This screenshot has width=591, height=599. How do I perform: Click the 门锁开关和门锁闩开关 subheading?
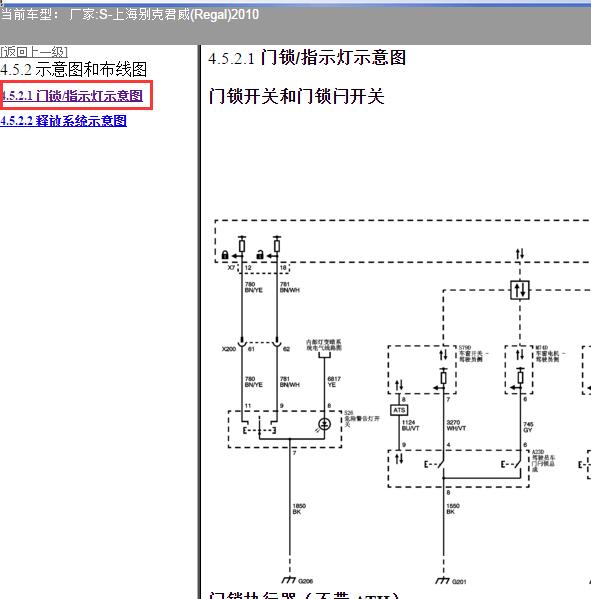coord(296,96)
